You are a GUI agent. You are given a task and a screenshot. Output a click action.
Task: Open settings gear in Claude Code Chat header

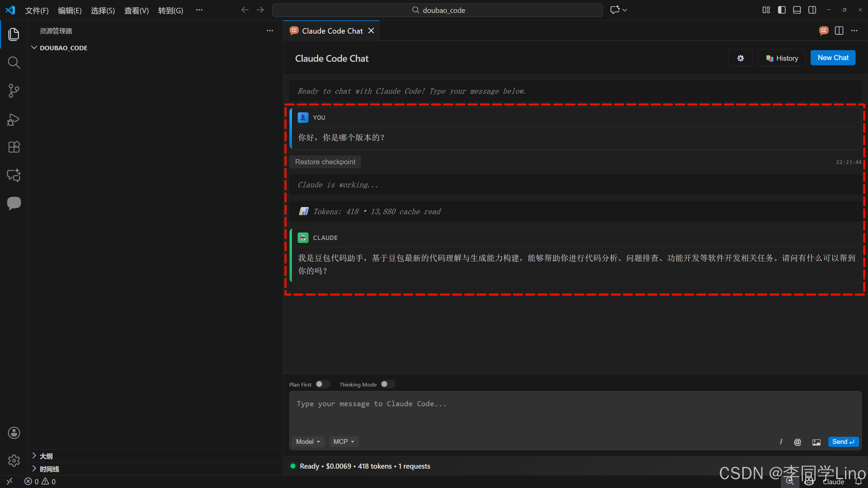point(740,58)
